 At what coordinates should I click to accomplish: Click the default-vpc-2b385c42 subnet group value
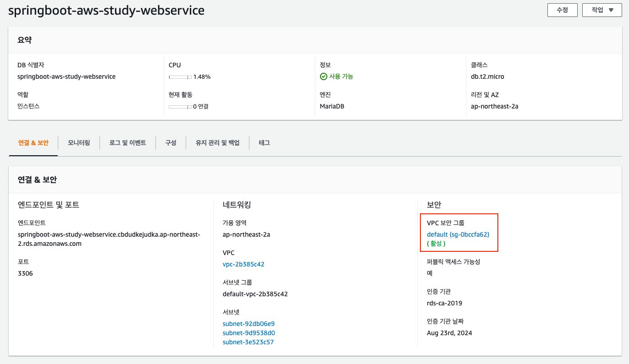(x=255, y=294)
